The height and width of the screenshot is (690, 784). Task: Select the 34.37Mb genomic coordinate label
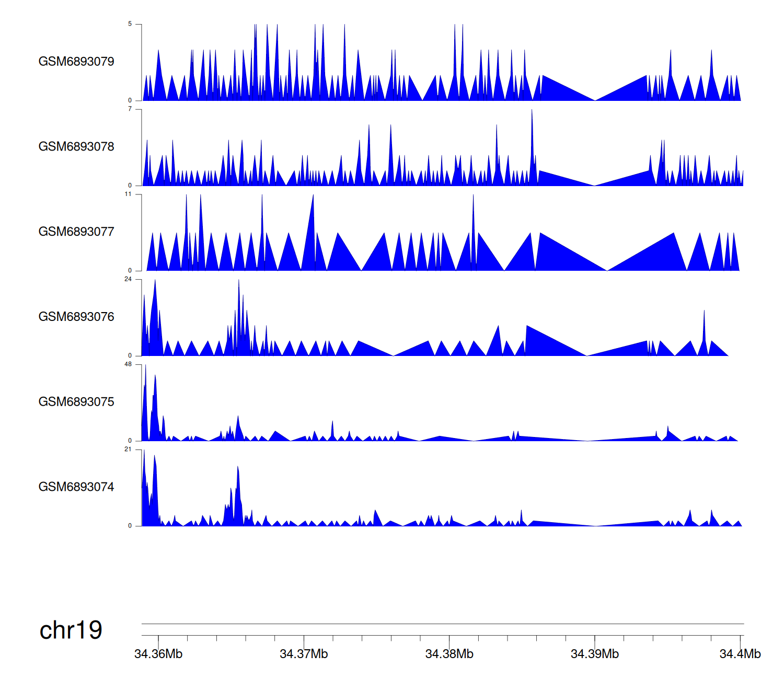click(x=304, y=654)
